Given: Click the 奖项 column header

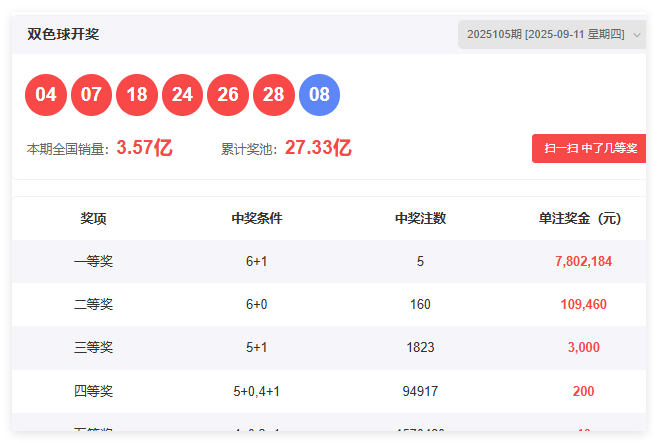Looking at the screenshot, I should coord(93,218).
